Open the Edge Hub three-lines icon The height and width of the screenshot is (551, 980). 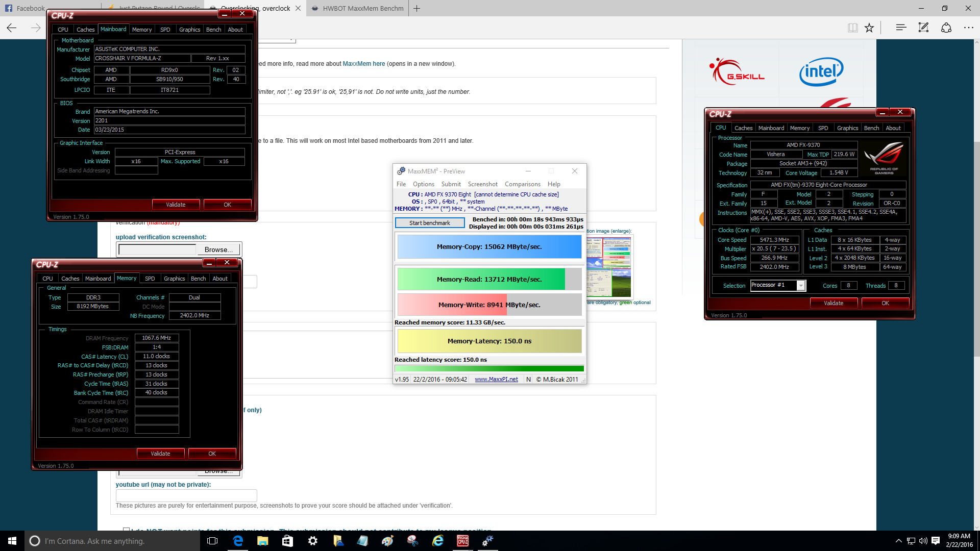(x=901, y=28)
